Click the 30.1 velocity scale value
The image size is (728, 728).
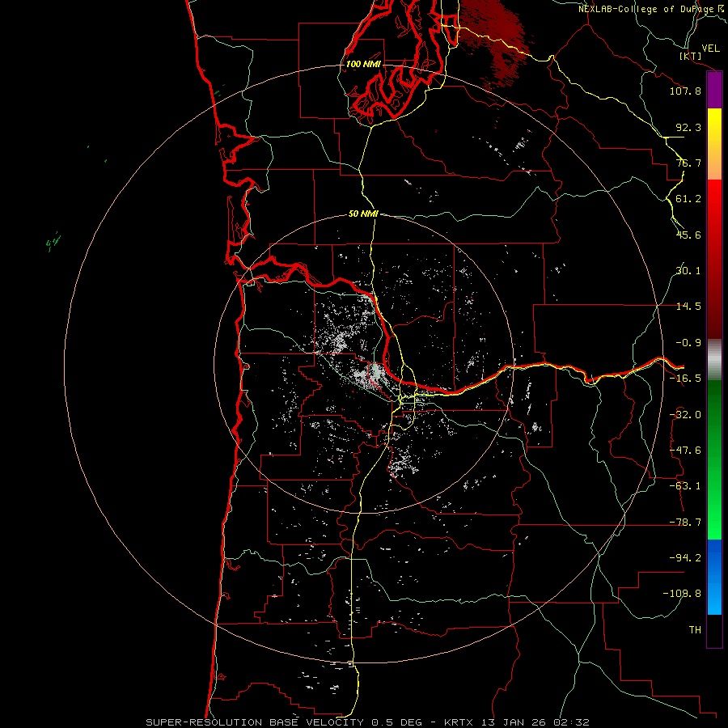pyautogui.click(x=688, y=271)
